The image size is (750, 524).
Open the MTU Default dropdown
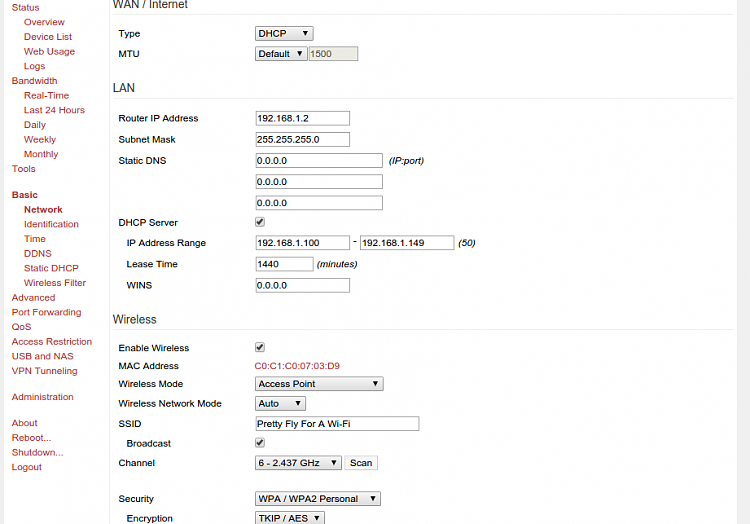(281, 54)
